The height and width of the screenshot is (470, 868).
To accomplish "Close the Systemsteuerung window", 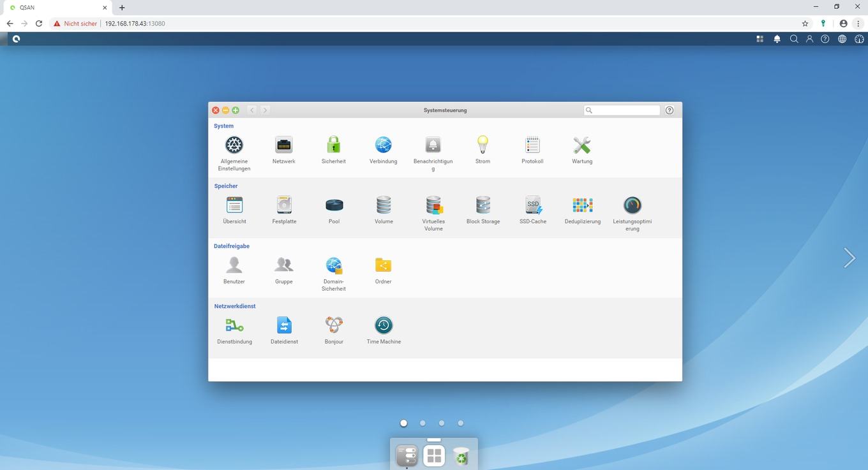I will [x=216, y=110].
